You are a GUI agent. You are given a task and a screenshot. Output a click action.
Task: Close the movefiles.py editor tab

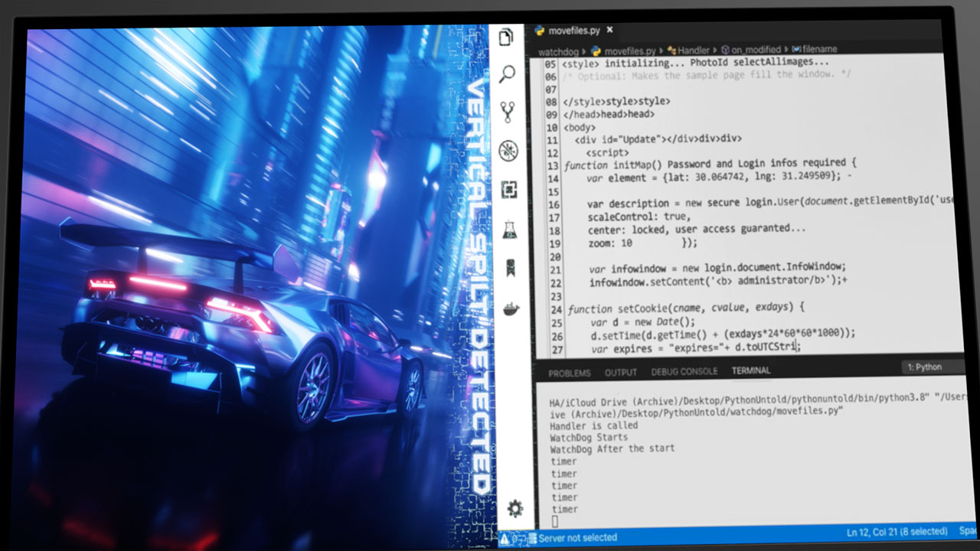click(609, 30)
